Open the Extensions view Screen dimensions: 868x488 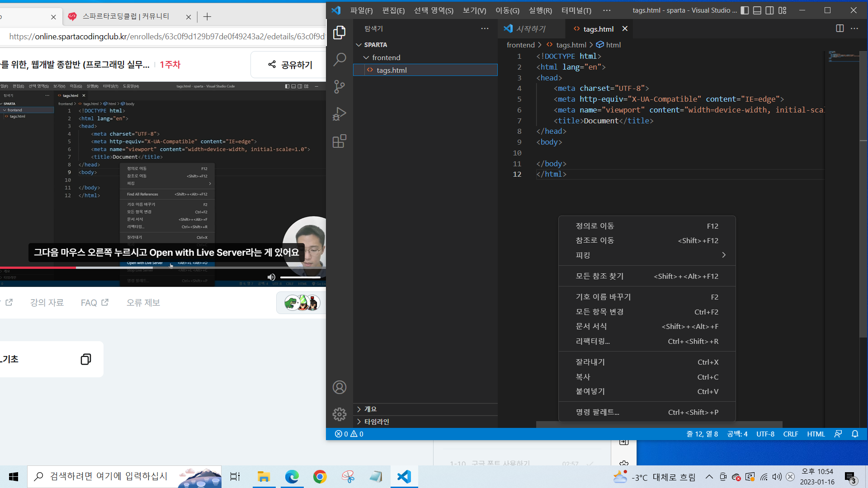(x=339, y=141)
